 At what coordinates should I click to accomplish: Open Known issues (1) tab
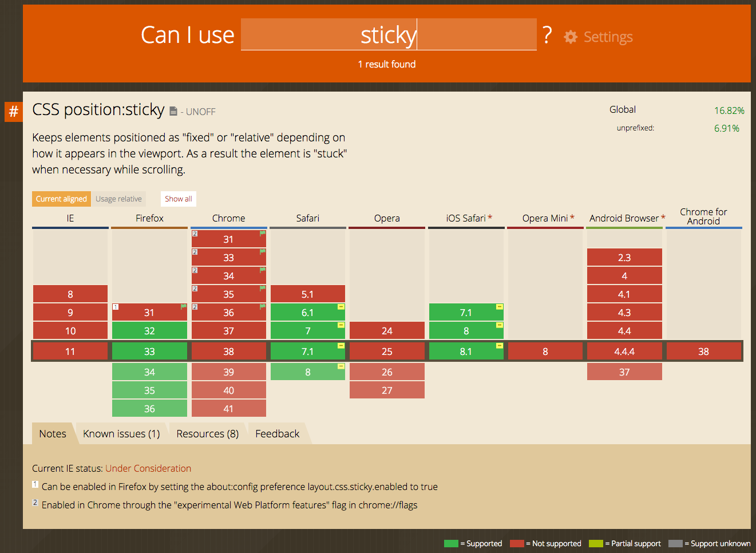(x=121, y=433)
